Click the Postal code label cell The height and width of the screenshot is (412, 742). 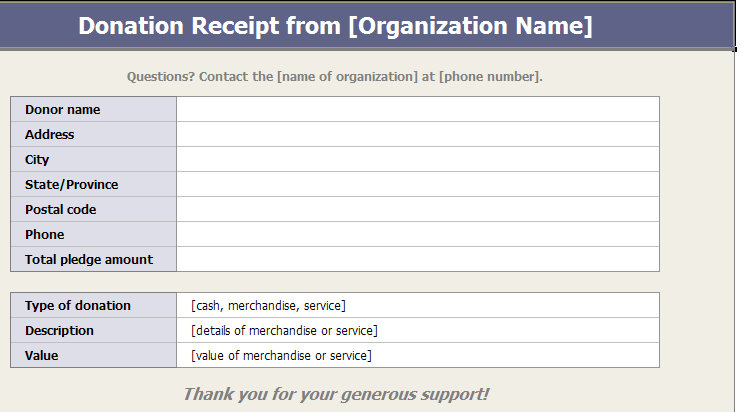pyautogui.click(x=94, y=210)
